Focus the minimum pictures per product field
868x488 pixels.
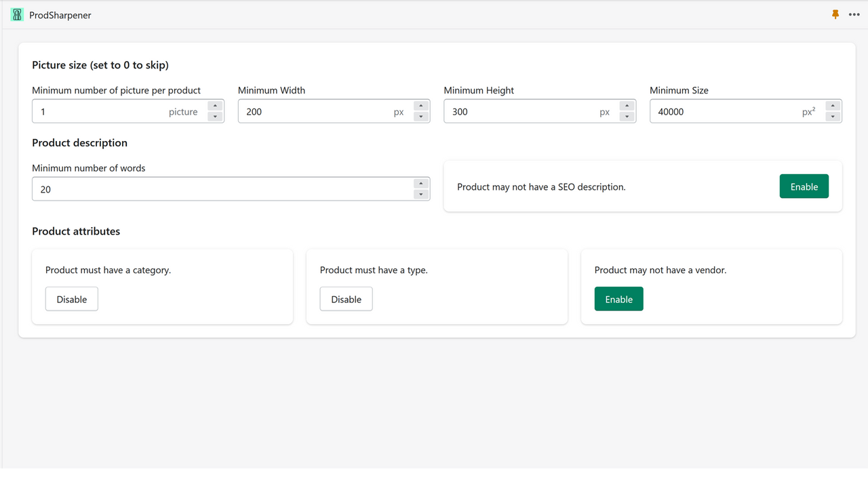(128, 112)
